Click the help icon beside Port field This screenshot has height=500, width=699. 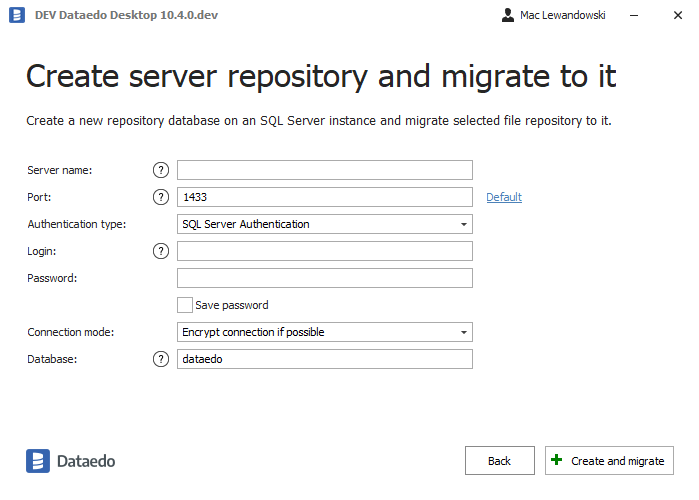(x=161, y=197)
